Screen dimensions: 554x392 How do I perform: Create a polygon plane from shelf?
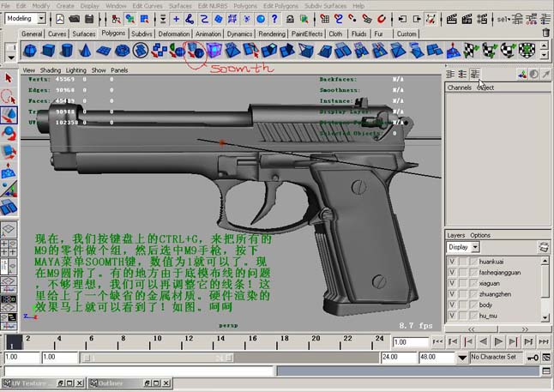(x=104, y=51)
